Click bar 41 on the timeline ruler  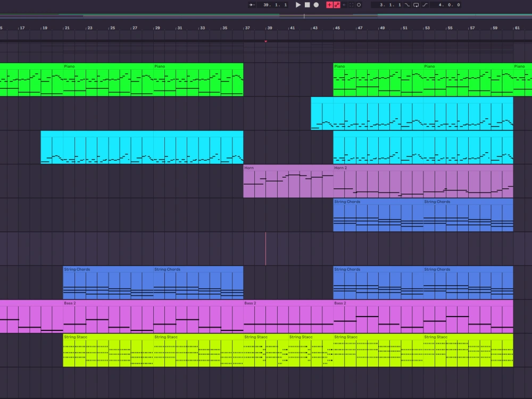coord(292,28)
